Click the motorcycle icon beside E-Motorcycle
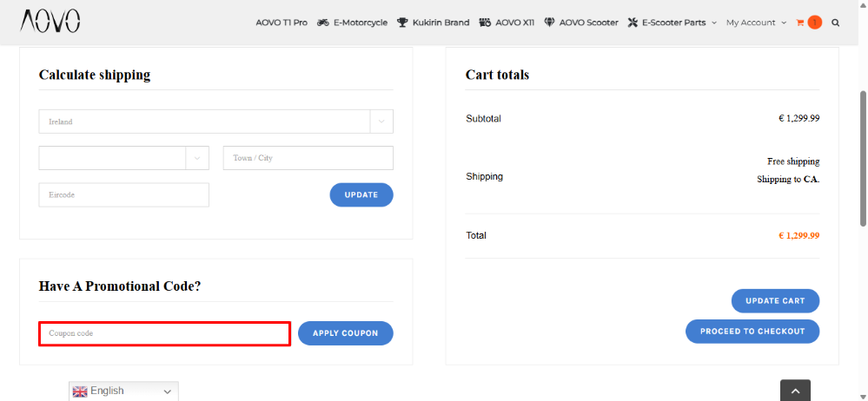 pyautogui.click(x=322, y=23)
